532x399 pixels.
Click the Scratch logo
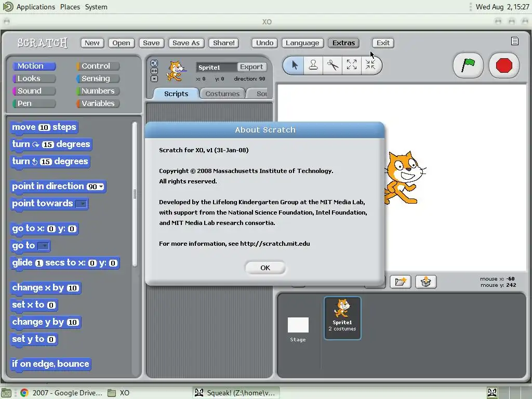(43, 43)
